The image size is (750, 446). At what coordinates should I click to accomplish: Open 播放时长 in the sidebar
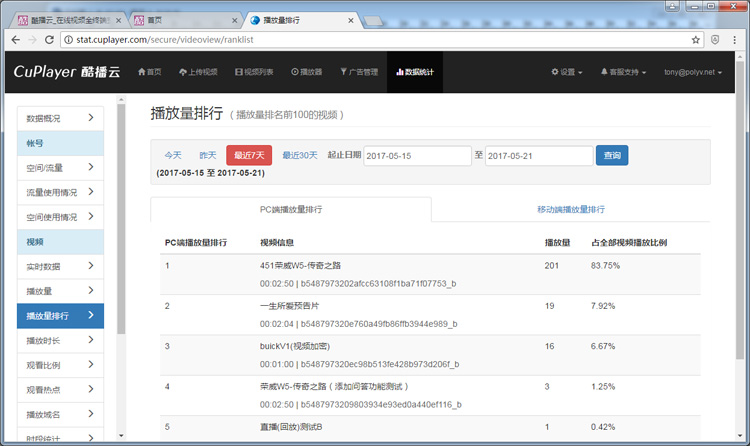point(60,341)
